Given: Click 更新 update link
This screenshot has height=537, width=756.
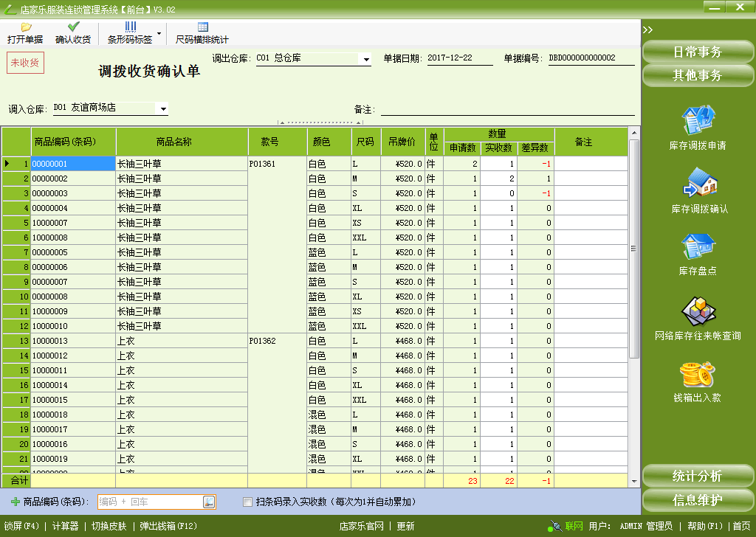Looking at the screenshot, I should point(405,526).
